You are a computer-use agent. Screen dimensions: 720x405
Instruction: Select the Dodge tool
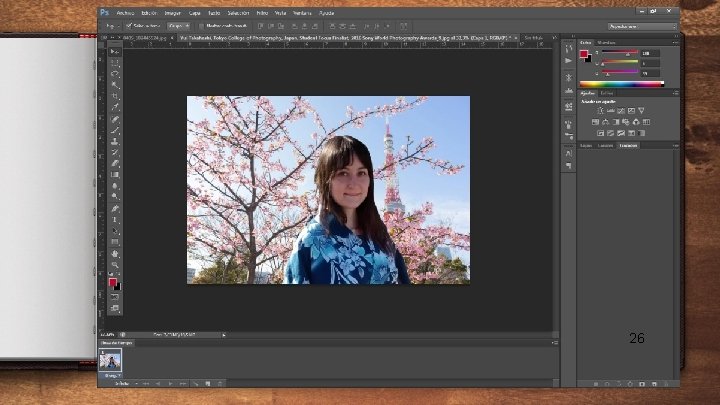(114, 197)
